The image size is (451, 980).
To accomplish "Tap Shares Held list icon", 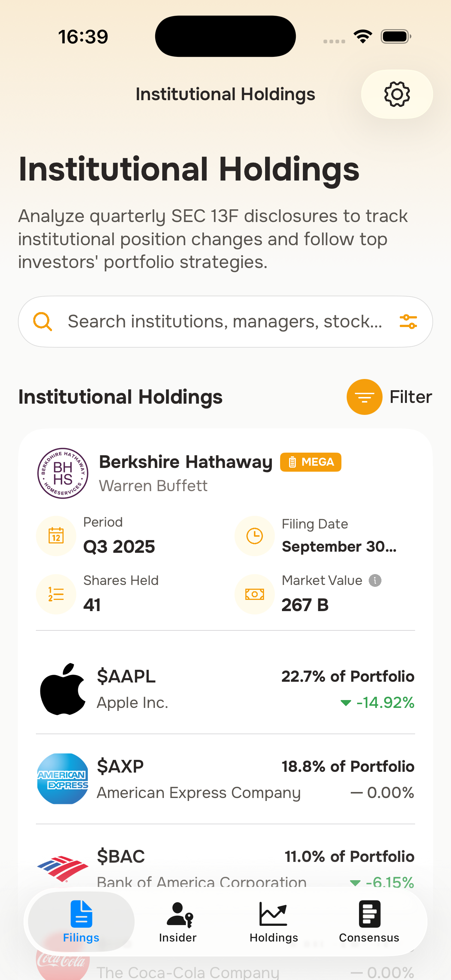I will pyautogui.click(x=56, y=594).
